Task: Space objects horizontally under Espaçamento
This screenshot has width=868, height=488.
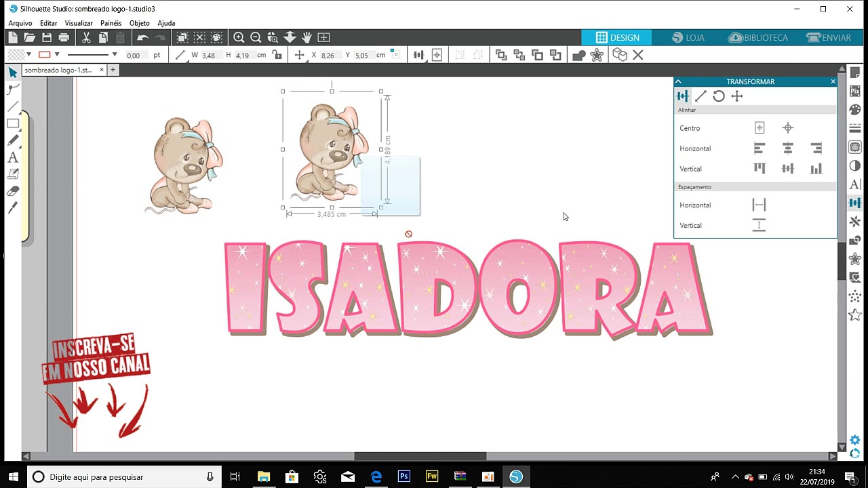Action: (759, 205)
